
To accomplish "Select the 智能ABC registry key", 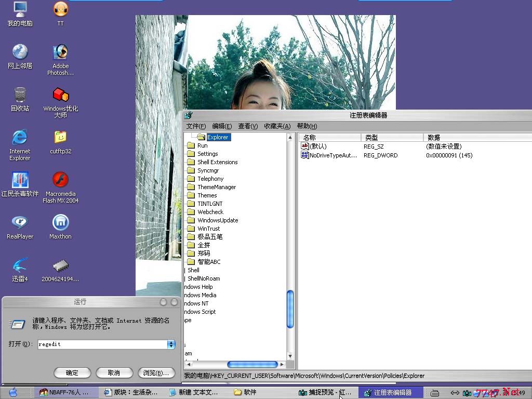I will pos(209,262).
